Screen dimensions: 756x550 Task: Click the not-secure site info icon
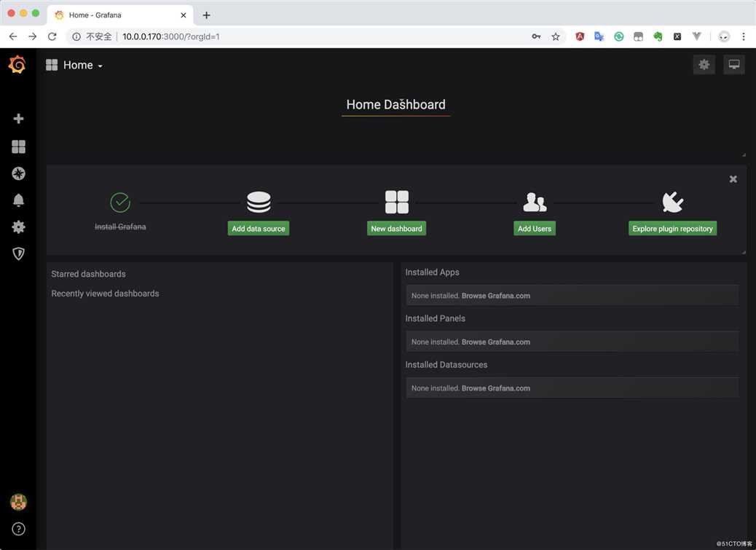76,36
